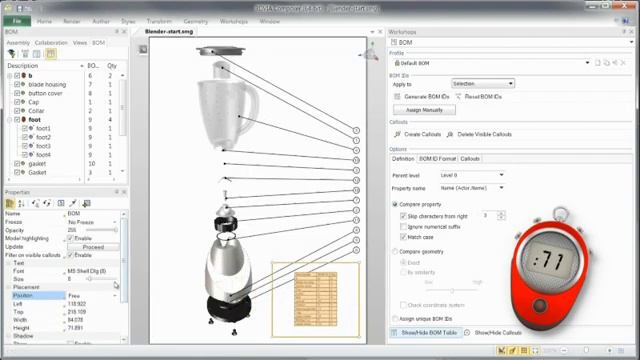Open the Apply to Selection dropdown
Screen dimensions: 640x360
point(483,84)
